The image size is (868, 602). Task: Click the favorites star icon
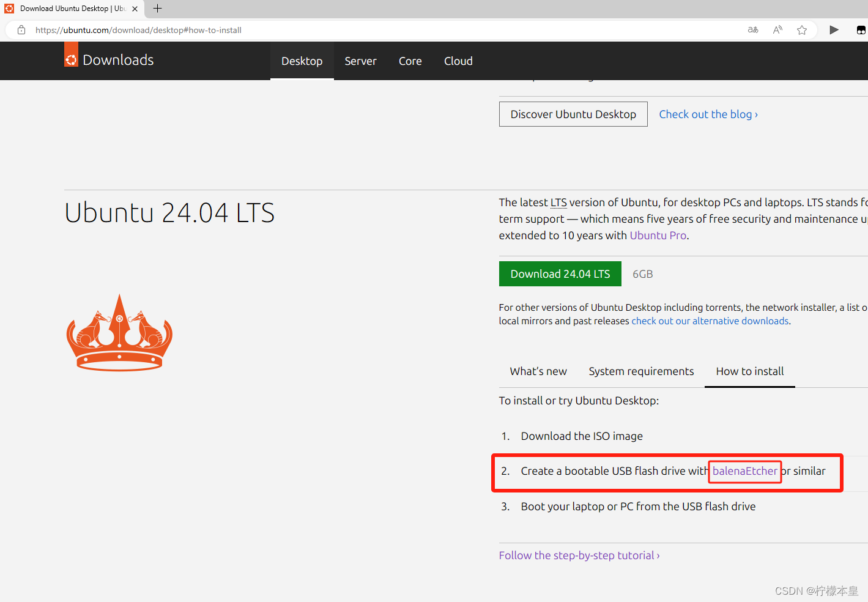coord(801,29)
